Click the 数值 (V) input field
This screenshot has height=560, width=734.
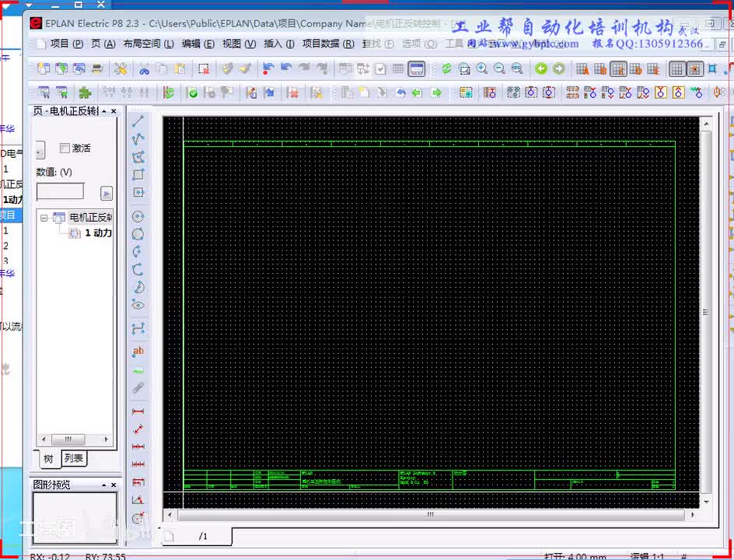click(x=60, y=192)
